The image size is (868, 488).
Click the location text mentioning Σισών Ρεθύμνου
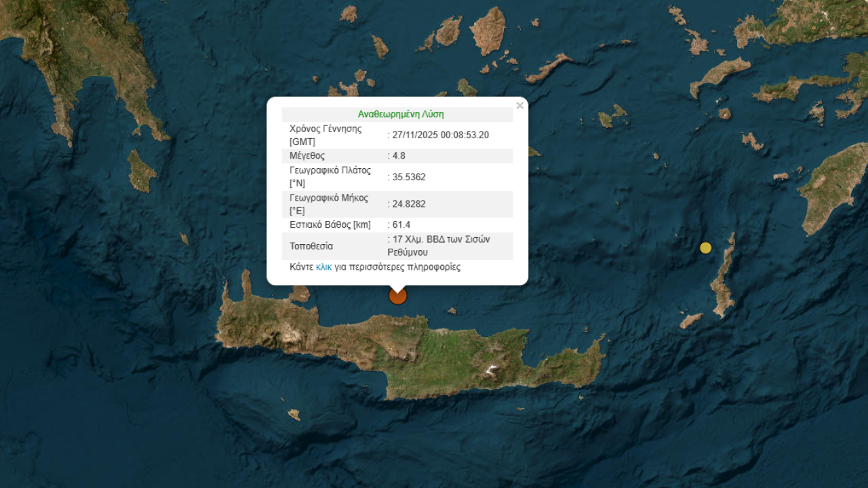click(x=442, y=245)
